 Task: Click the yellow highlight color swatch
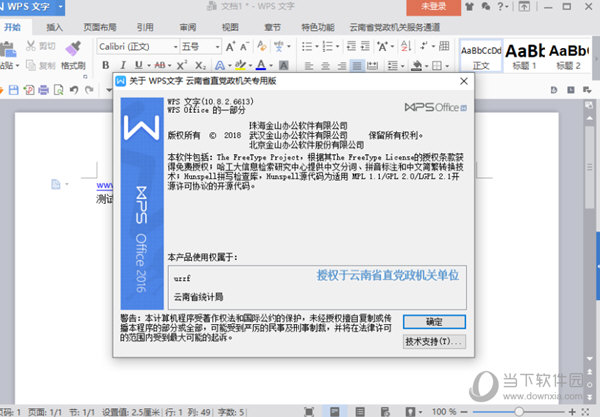tap(240, 65)
